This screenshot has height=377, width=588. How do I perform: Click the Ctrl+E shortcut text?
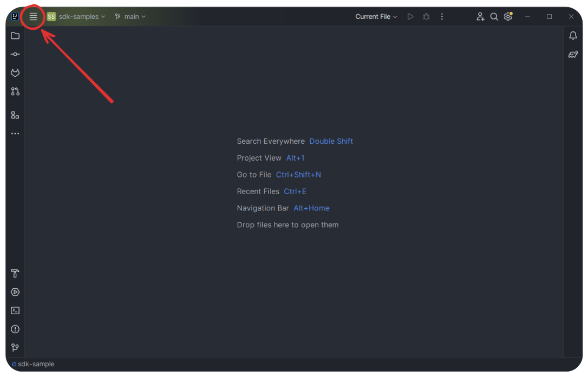point(295,191)
